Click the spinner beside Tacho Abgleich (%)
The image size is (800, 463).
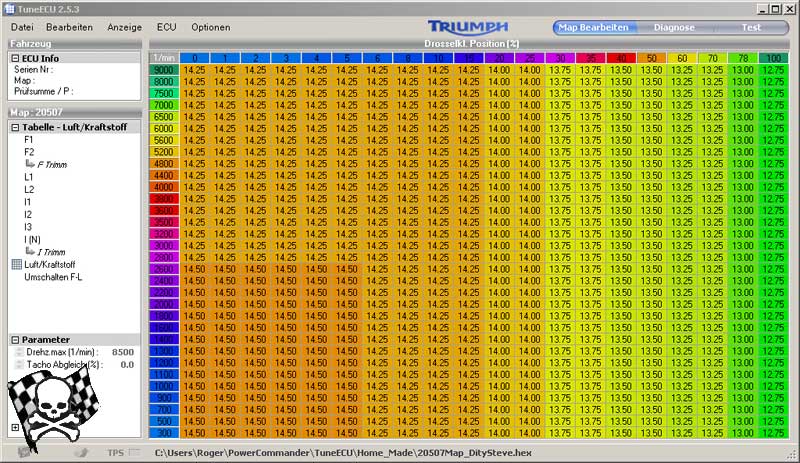click(x=19, y=364)
